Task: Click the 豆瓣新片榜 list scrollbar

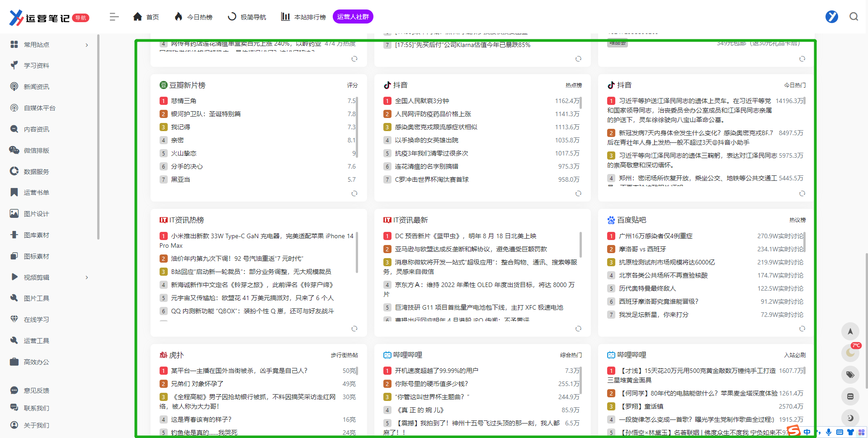Action: pos(357,127)
